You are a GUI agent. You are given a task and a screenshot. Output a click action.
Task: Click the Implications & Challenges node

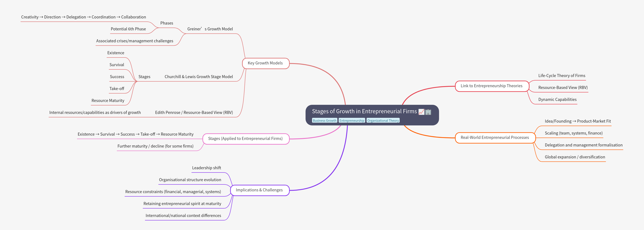[259, 190]
